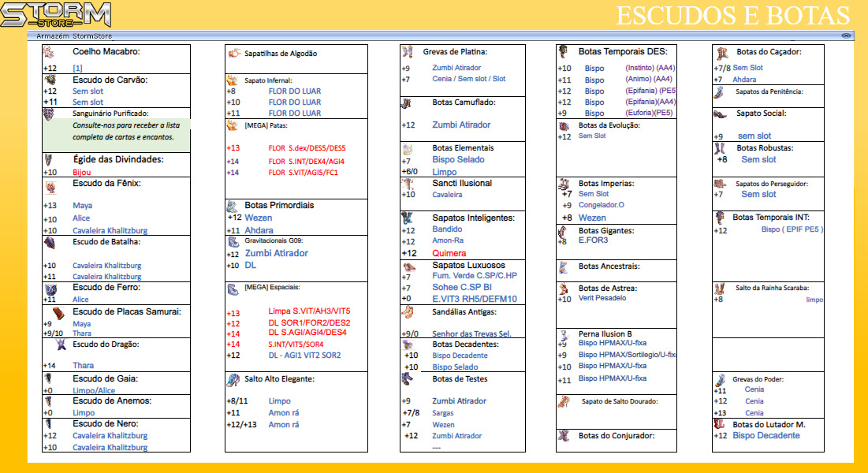
Task: Click the small icon at title bar's right end
Action: (x=846, y=35)
